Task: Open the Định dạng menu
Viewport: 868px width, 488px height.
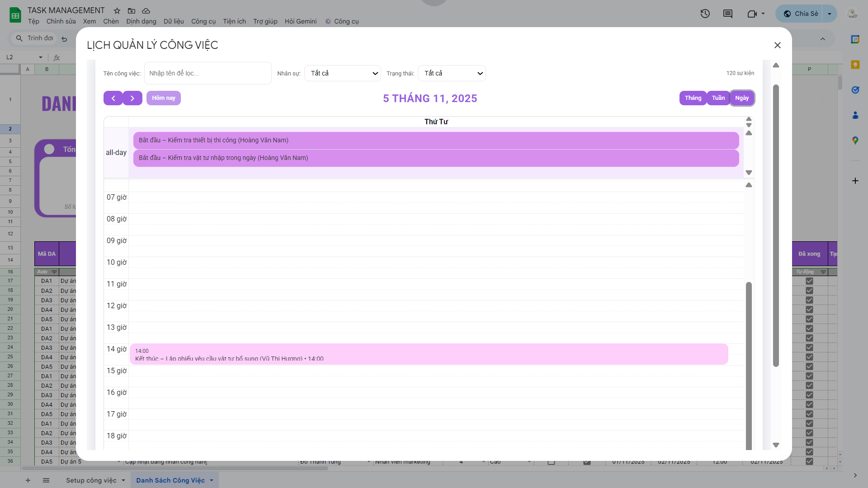Action: coord(141,21)
